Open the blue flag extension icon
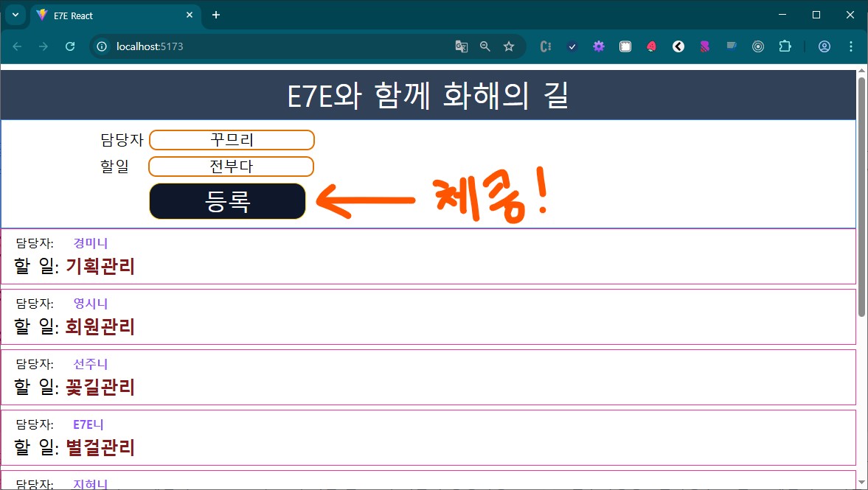The image size is (868, 490). tap(732, 46)
